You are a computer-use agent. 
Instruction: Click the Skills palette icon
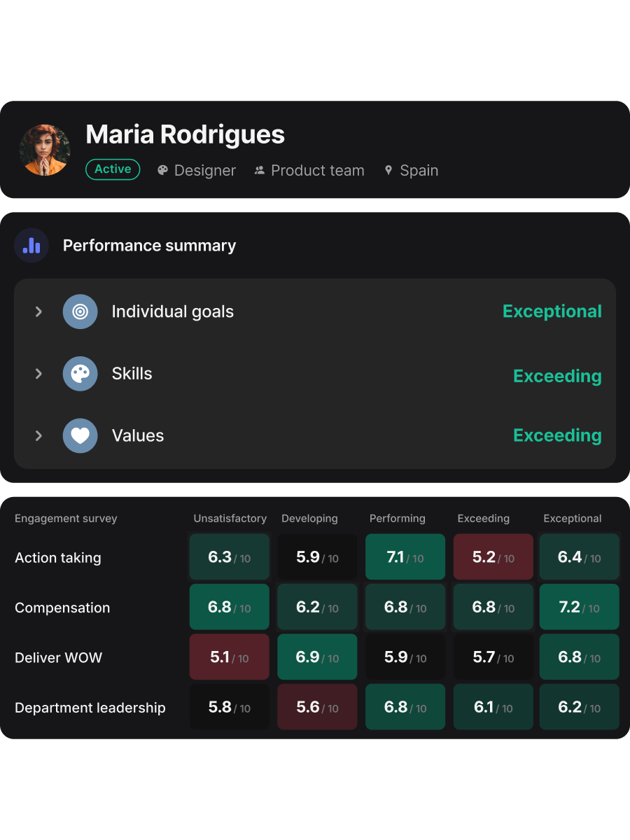coord(80,374)
